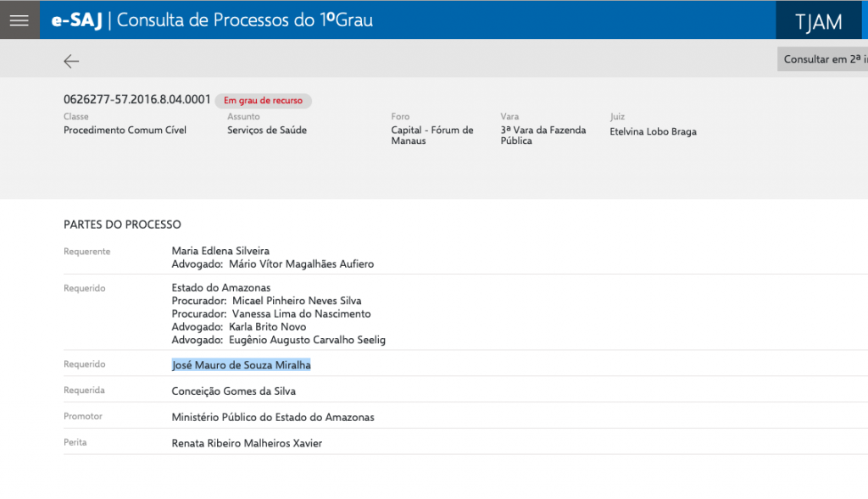This screenshot has height=499, width=868.
Task: Click the 'Juiz' field label
Action: tap(617, 117)
